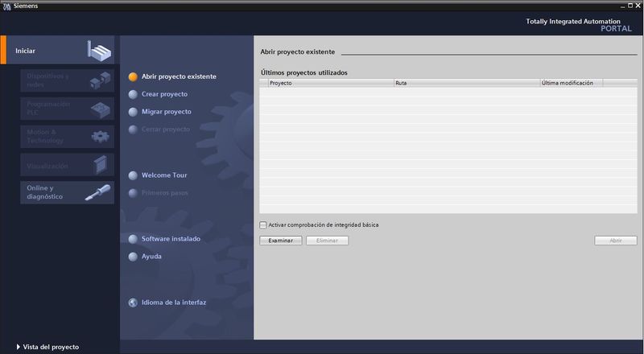This screenshot has width=644, height=354.
Task: Enable Activar comprobación de integridad básica
Action: click(x=263, y=225)
